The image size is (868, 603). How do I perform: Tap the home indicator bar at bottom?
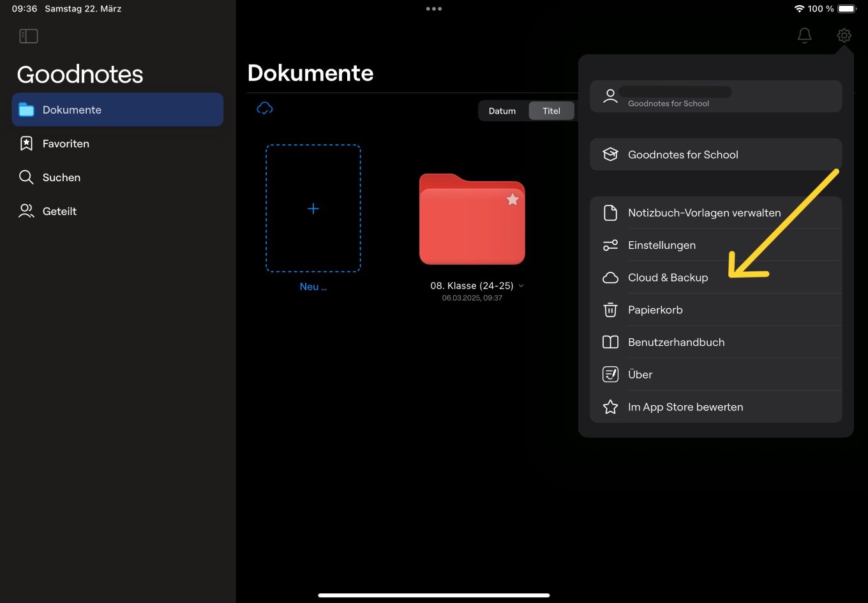click(x=434, y=595)
